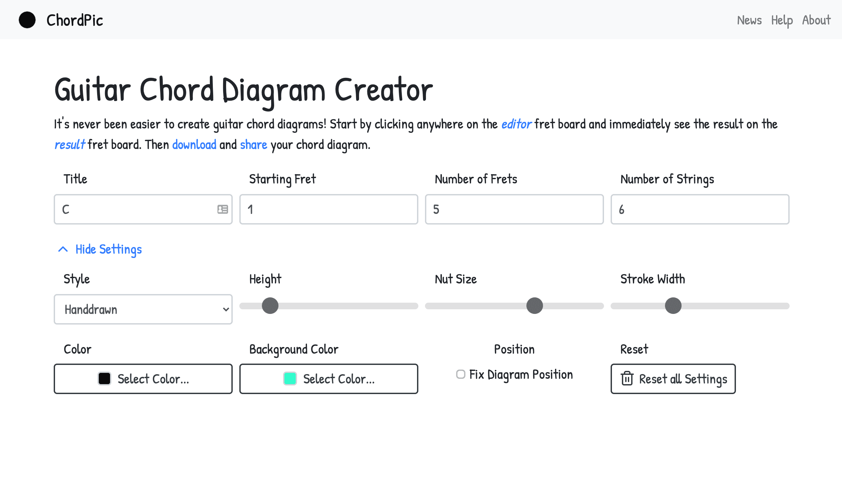The image size is (842, 504).
Task: Collapse settings via Hide Settings link
Action: [x=108, y=249]
